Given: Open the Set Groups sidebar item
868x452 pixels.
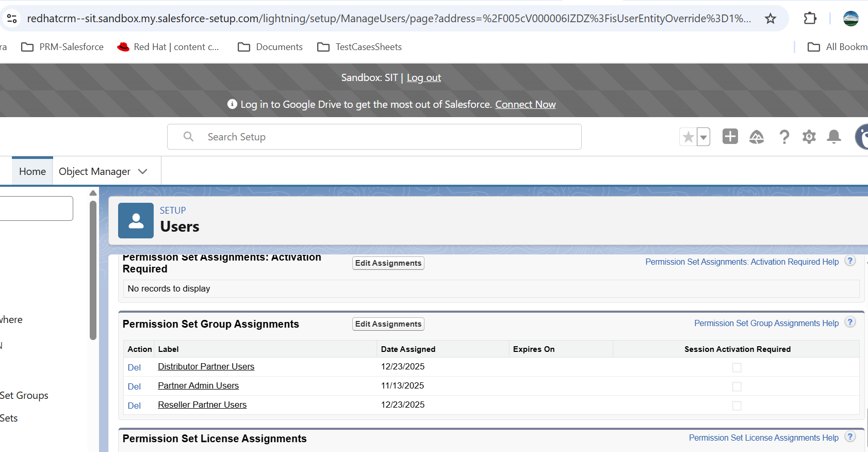Looking at the screenshot, I should tap(24, 396).
